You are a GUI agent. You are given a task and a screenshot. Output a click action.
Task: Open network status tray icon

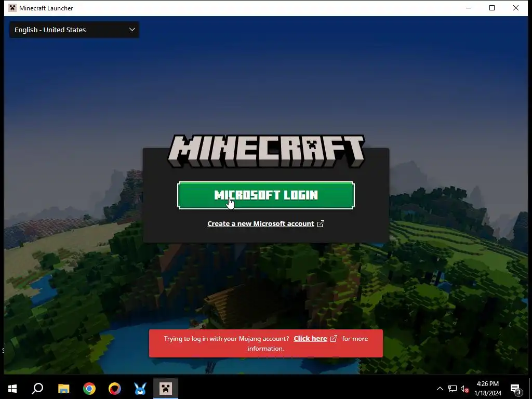tap(453, 389)
